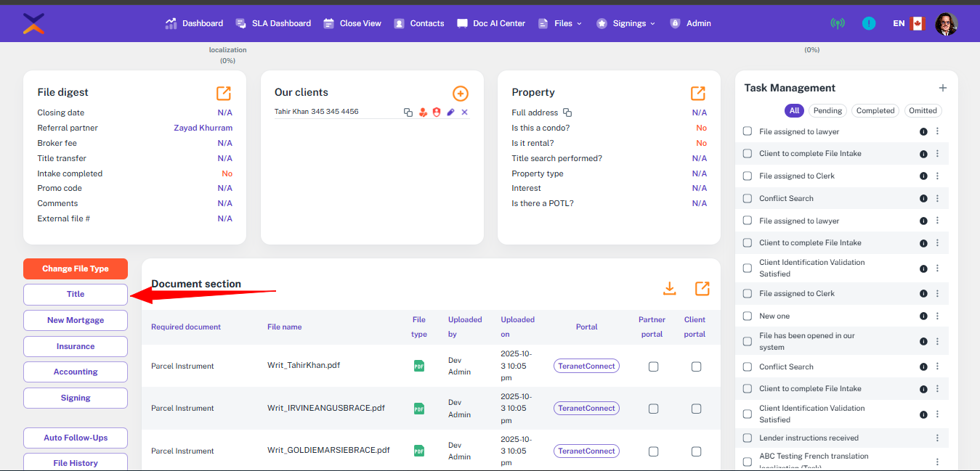The height and width of the screenshot is (471, 980).
Task: Expand the Files dropdown in the navbar
Action: (560, 23)
